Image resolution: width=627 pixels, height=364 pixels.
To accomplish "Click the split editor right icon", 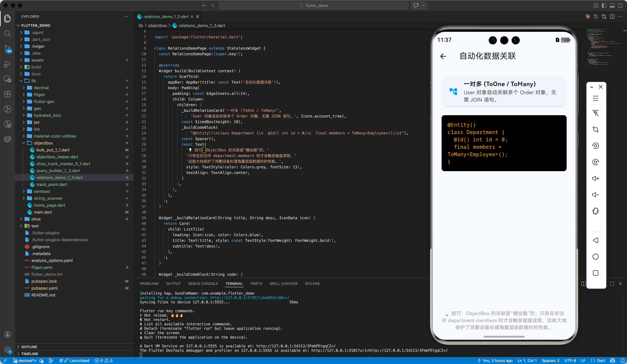I will pyautogui.click(x=612, y=16).
